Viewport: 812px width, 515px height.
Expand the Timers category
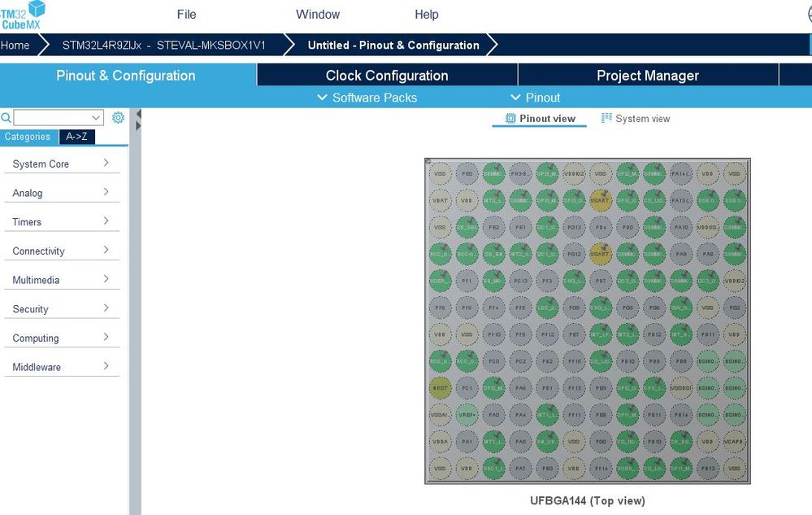(61, 222)
